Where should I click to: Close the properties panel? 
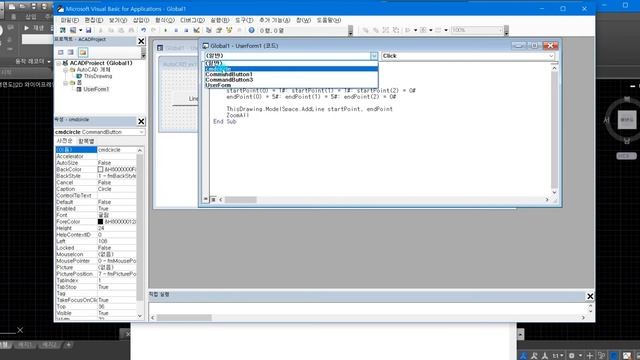[141, 122]
